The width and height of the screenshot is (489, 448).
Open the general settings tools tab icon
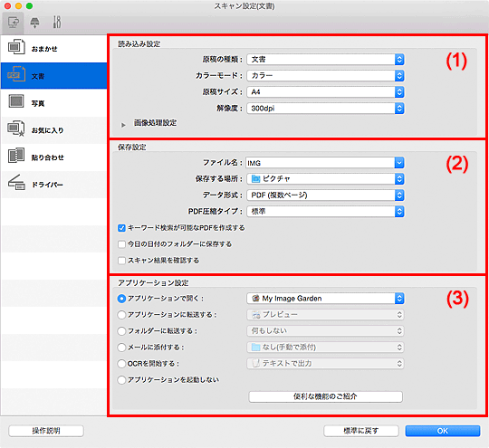(x=57, y=22)
